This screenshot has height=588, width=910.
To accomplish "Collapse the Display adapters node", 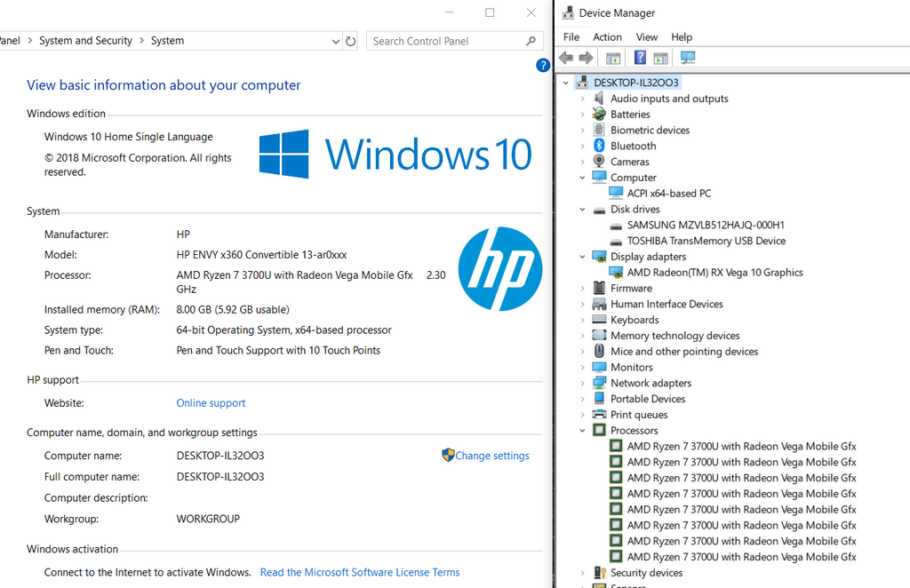I will coord(583,257).
